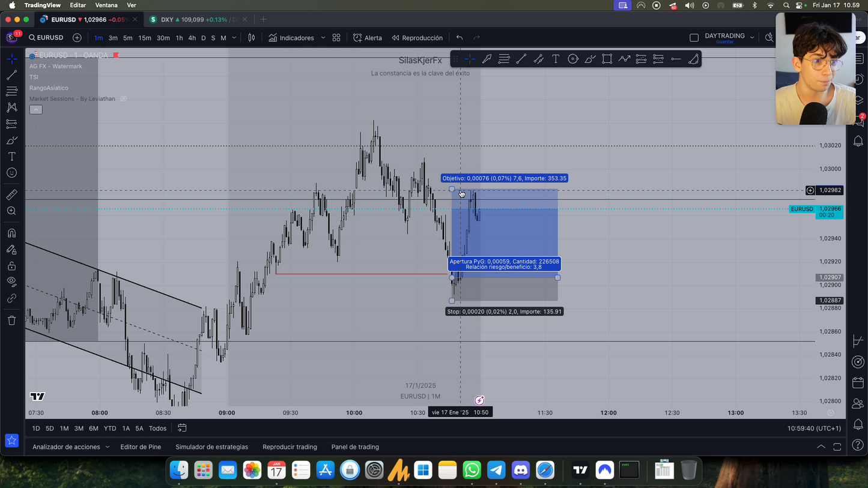Toggle lock all drawings
Screen dimensions: 868x488
[x=12, y=265]
